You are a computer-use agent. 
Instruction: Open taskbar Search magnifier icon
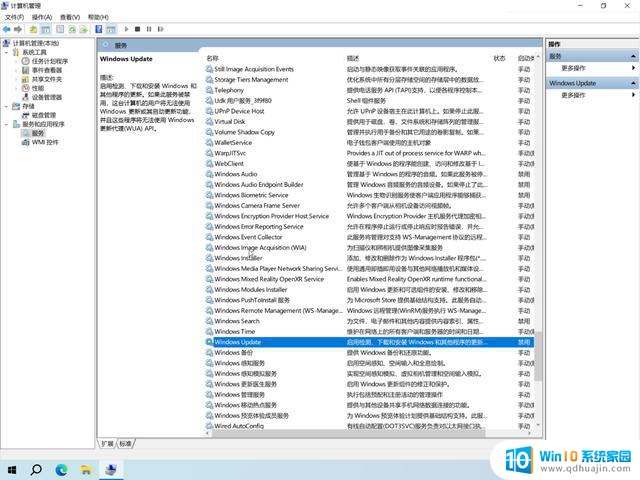pos(36,470)
